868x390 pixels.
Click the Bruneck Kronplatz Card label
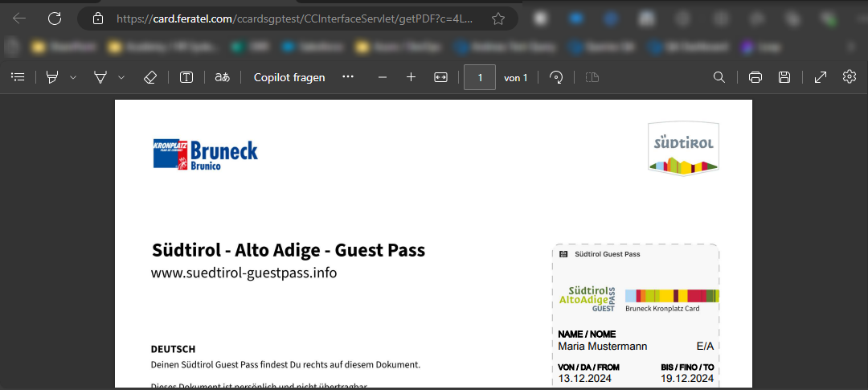click(x=662, y=309)
